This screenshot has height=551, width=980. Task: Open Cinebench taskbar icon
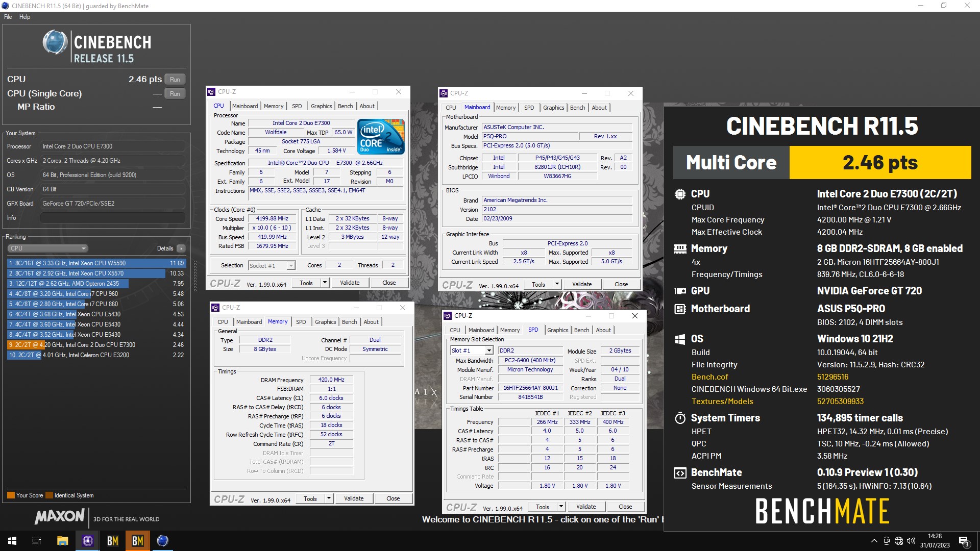pyautogui.click(x=162, y=541)
